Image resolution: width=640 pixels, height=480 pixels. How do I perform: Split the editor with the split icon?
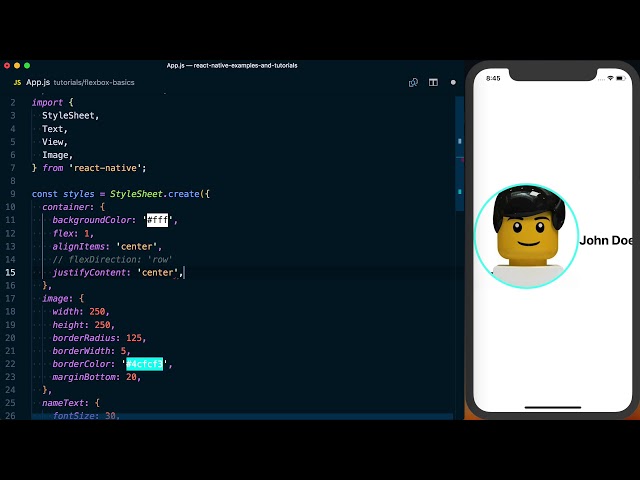pyautogui.click(x=433, y=82)
